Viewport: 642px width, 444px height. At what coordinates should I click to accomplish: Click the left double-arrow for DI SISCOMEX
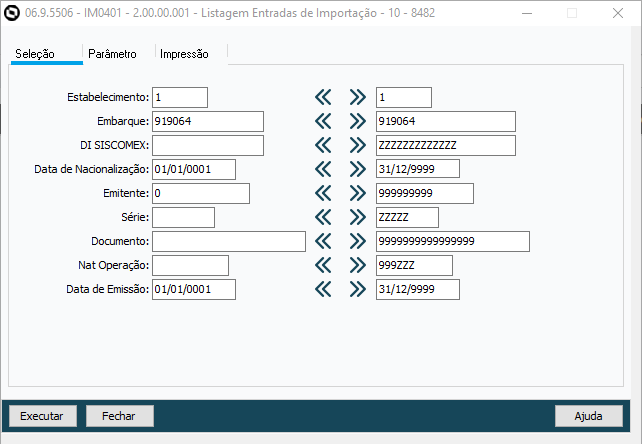322,145
